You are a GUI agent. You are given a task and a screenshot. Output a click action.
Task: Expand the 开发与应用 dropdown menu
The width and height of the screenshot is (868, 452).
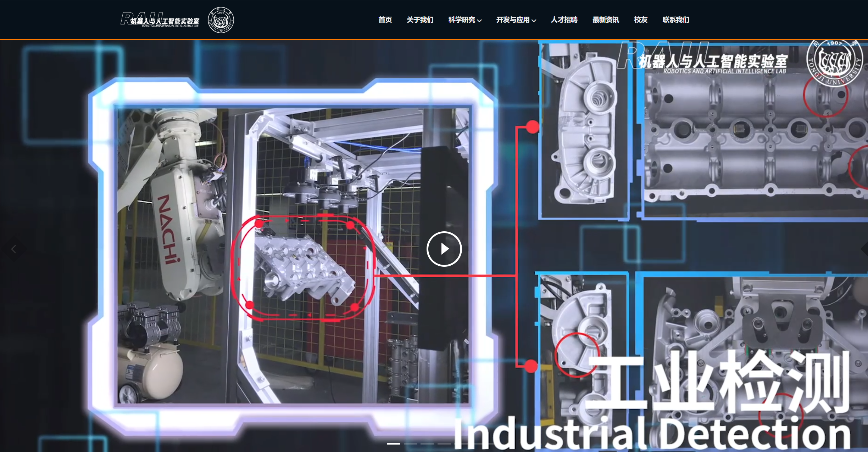(513, 20)
